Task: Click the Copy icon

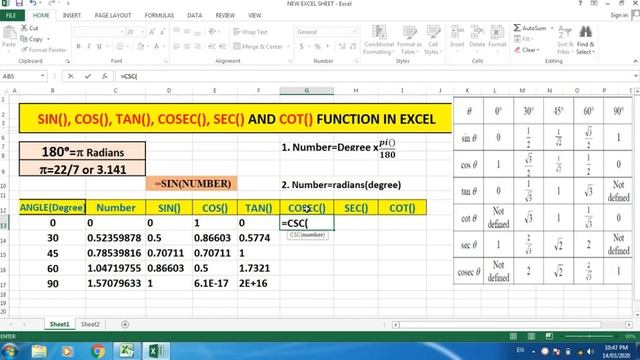Action: (x=24, y=39)
